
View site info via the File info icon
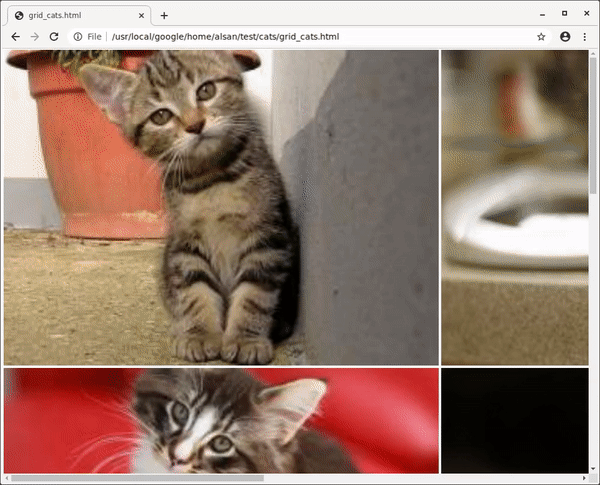coord(78,37)
